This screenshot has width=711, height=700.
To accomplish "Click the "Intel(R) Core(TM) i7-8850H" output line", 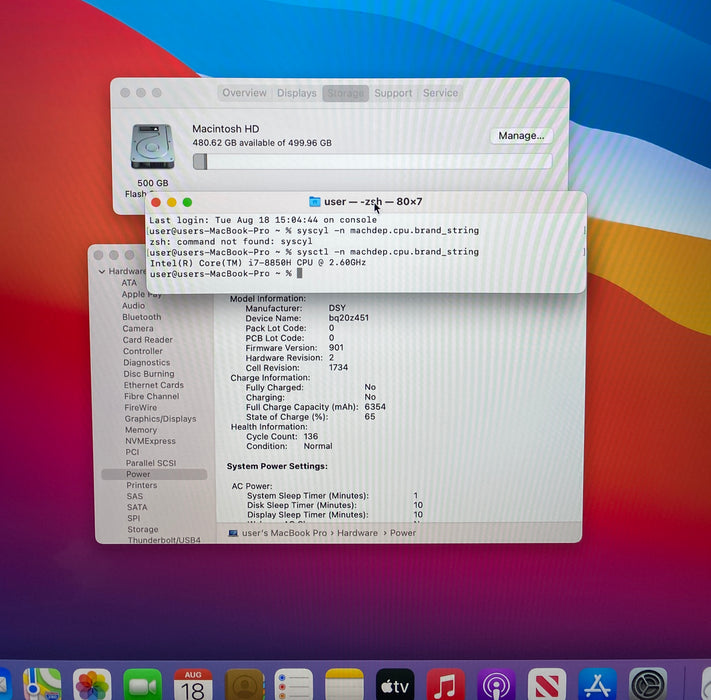I will click(x=258, y=262).
